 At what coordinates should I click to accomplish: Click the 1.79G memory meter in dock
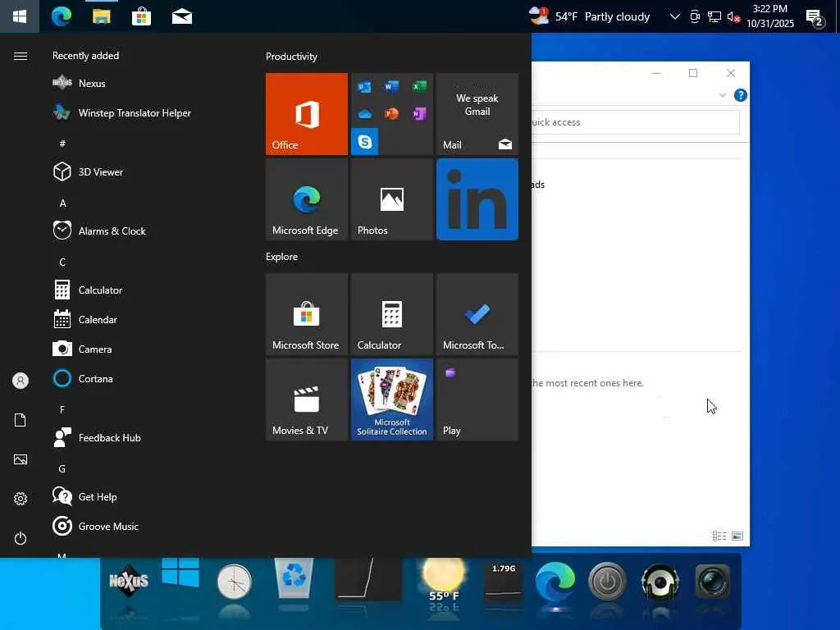503,580
